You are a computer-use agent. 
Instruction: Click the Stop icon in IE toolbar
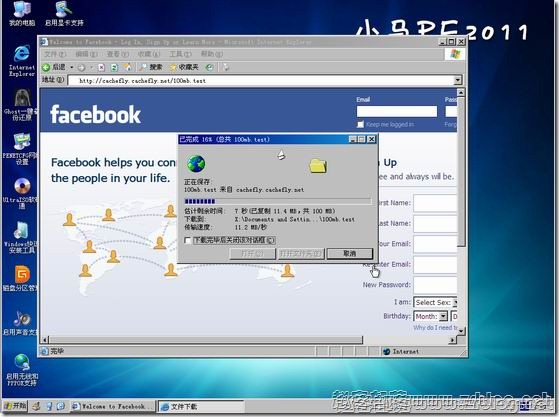pos(101,67)
